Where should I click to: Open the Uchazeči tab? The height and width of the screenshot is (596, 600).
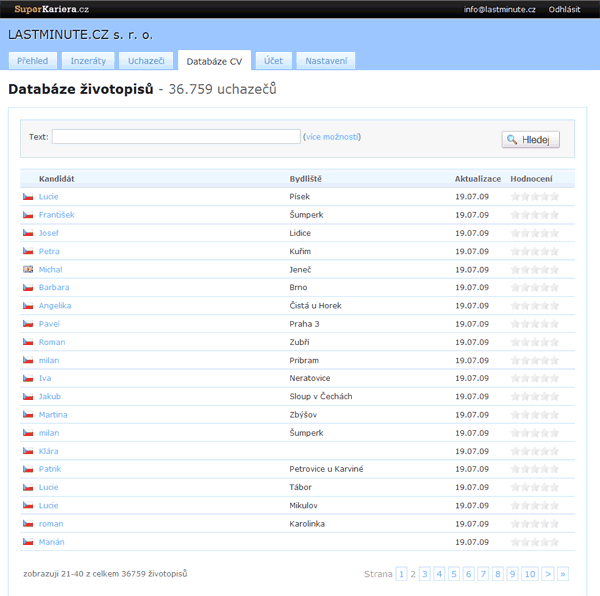point(146,61)
